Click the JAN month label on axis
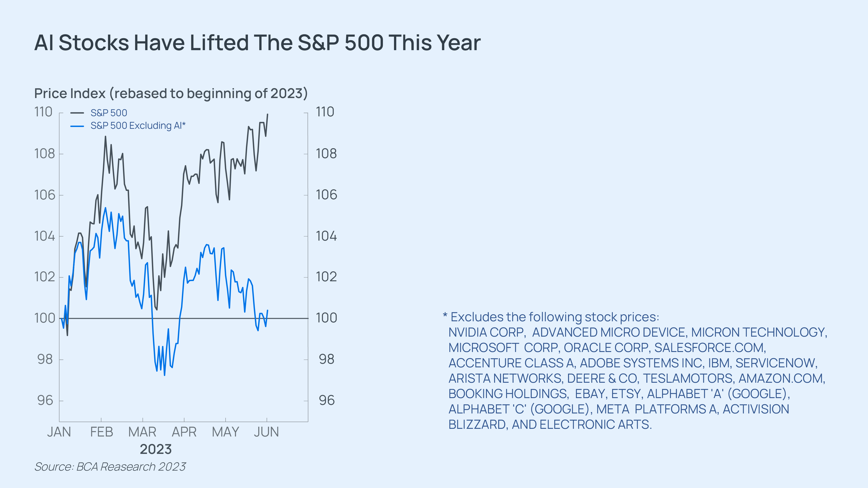 tap(59, 432)
